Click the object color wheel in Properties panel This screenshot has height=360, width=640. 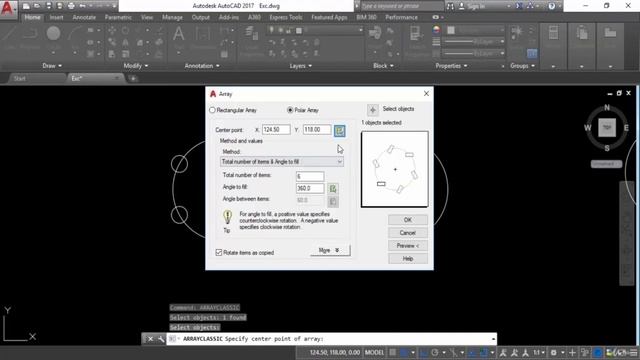coord(436,30)
